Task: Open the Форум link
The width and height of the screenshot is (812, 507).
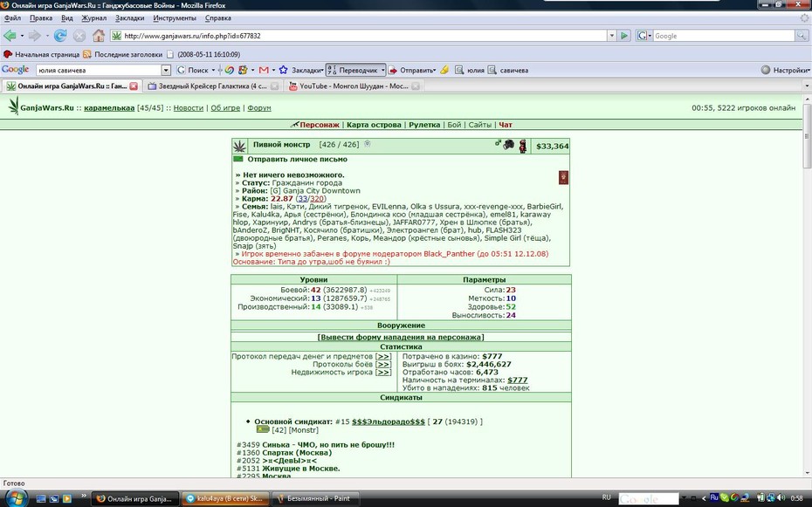Action: pos(259,107)
